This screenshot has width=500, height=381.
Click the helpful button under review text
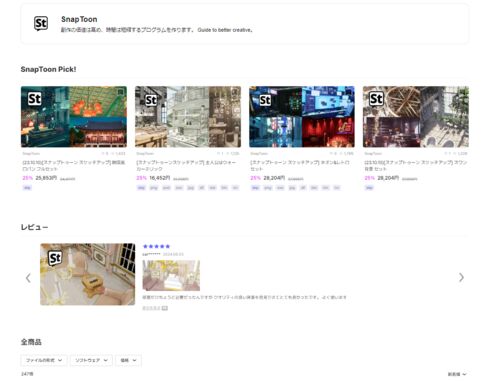coord(155,308)
